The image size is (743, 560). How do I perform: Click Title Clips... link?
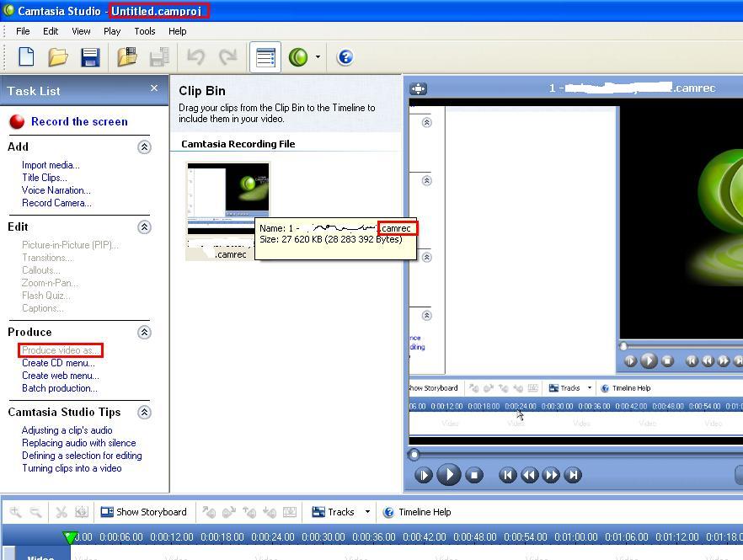tap(45, 178)
